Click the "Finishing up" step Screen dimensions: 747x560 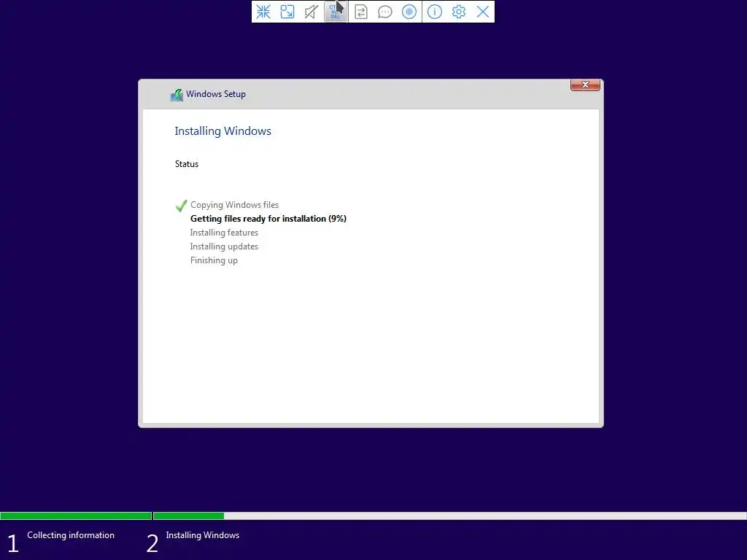214,260
